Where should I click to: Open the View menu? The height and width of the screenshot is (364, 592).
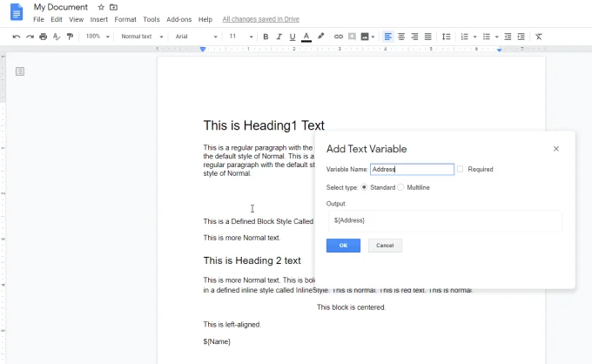tap(76, 19)
